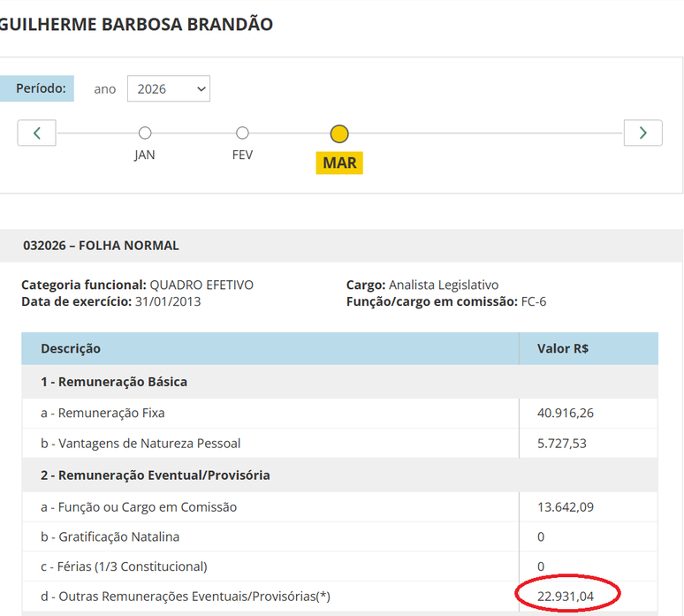Click the value 13.642,09
The height and width of the screenshot is (616, 684).
(566, 507)
